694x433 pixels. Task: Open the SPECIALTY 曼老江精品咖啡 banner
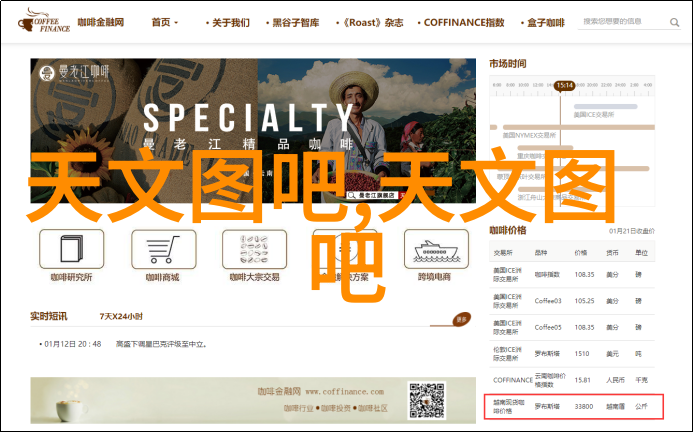(253, 131)
